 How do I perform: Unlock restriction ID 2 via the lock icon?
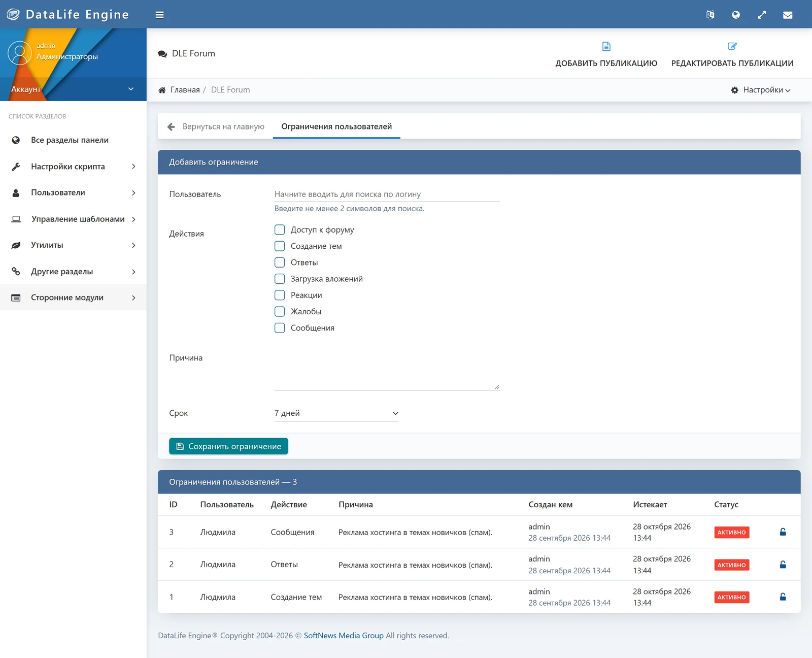(x=783, y=565)
